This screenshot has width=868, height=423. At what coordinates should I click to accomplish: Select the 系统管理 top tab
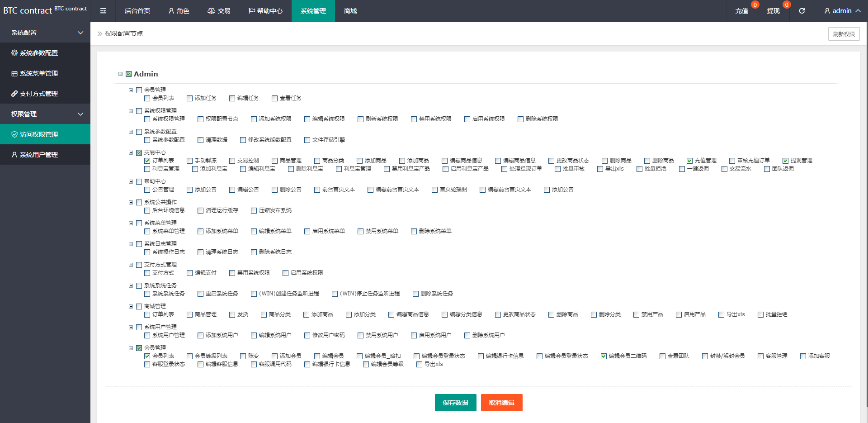tap(313, 11)
